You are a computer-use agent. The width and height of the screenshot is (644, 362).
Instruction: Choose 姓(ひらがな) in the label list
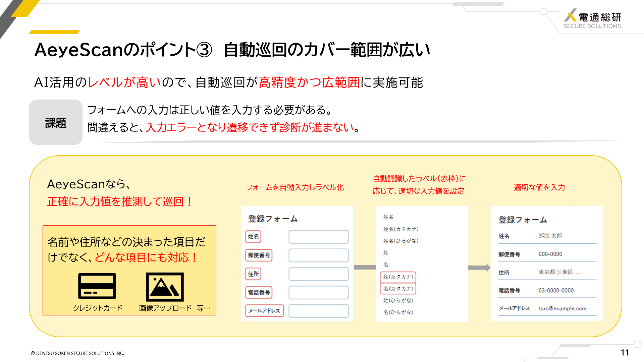point(398,301)
